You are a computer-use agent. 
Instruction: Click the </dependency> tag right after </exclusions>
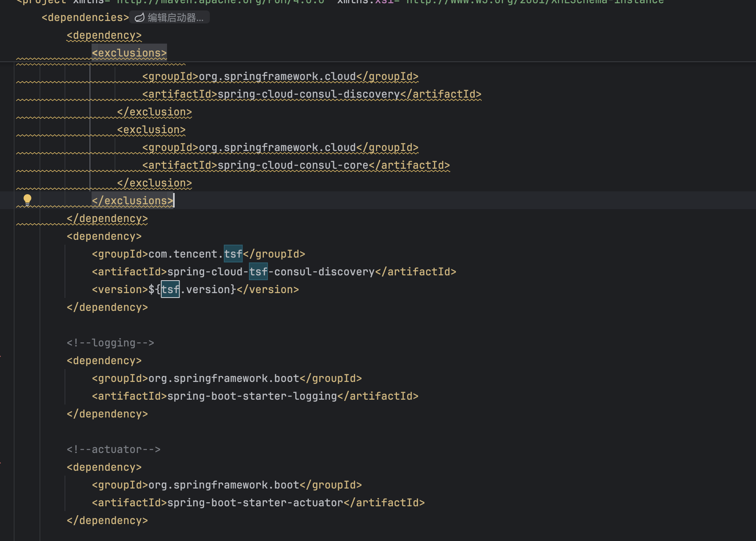[107, 218]
